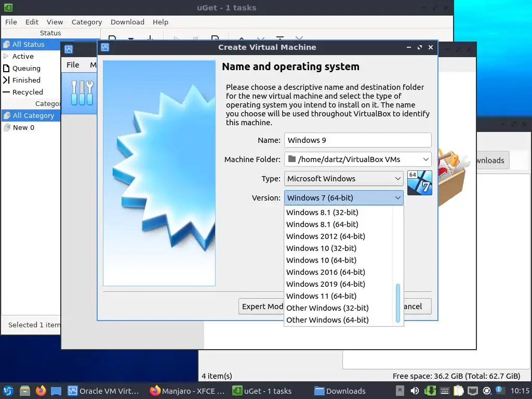Click the taskbar clock showing 10:15
The image size is (532, 399).
pos(520,391)
